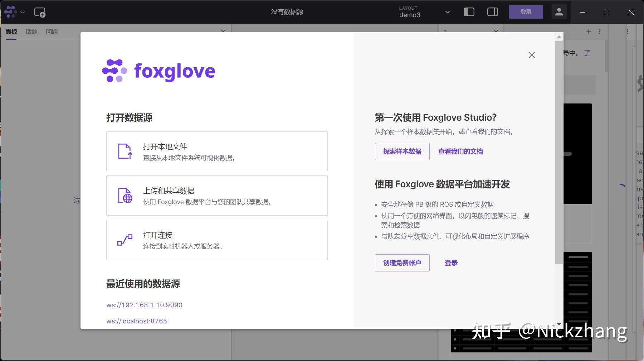This screenshot has height=361, width=644.
Task: Select the open connection plot icon
Action: (125, 240)
